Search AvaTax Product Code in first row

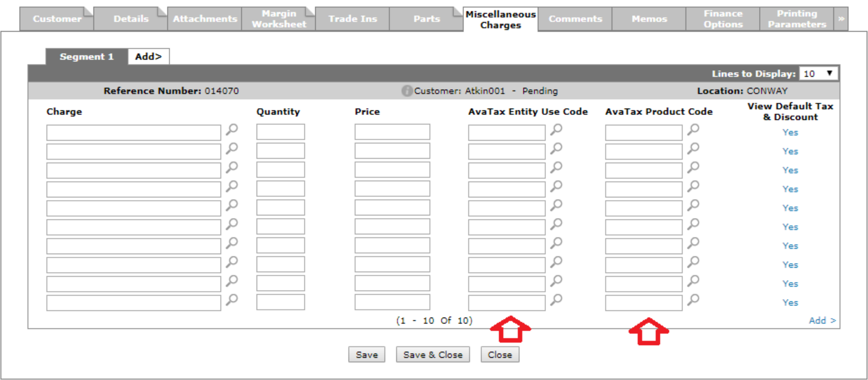click(693, 130)
